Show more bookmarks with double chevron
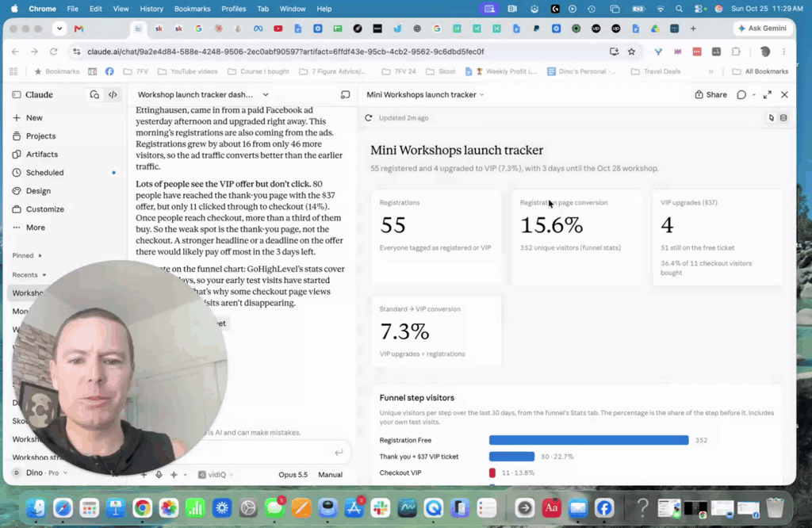 click(711, 71)
